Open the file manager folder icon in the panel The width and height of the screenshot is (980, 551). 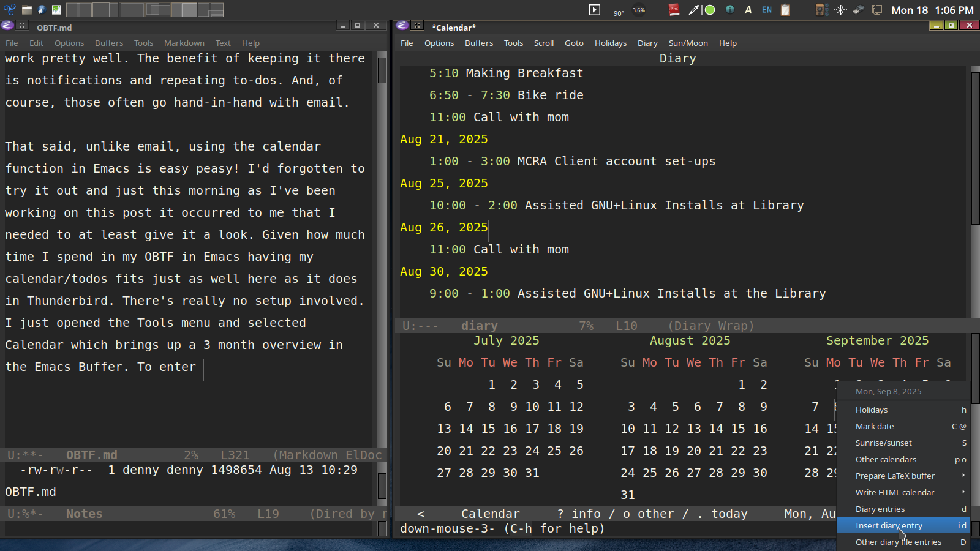click(x=27, y=10)
